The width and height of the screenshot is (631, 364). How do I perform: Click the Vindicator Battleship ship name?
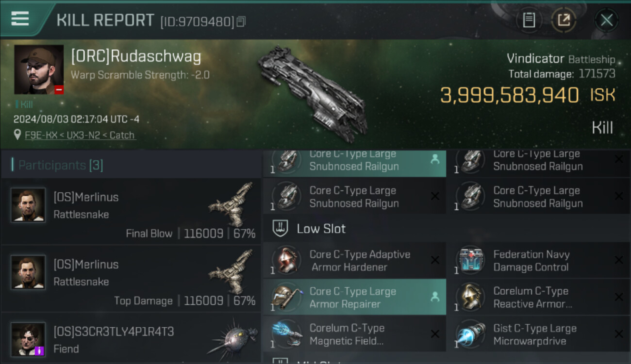(x=561, y=59)
